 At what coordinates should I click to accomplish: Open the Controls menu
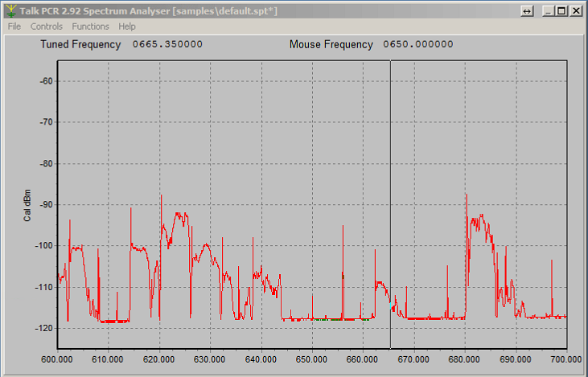(46, 27)
